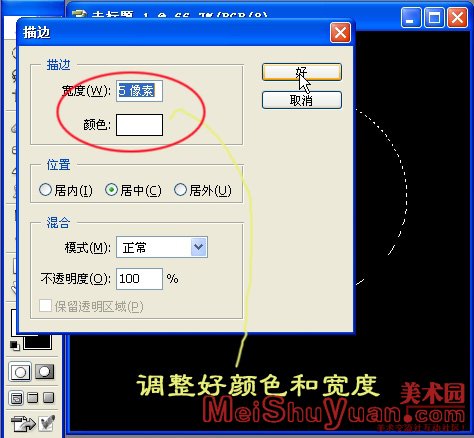Reset default foreground and background colors icon
474x438 pixels.
point(14,346)
